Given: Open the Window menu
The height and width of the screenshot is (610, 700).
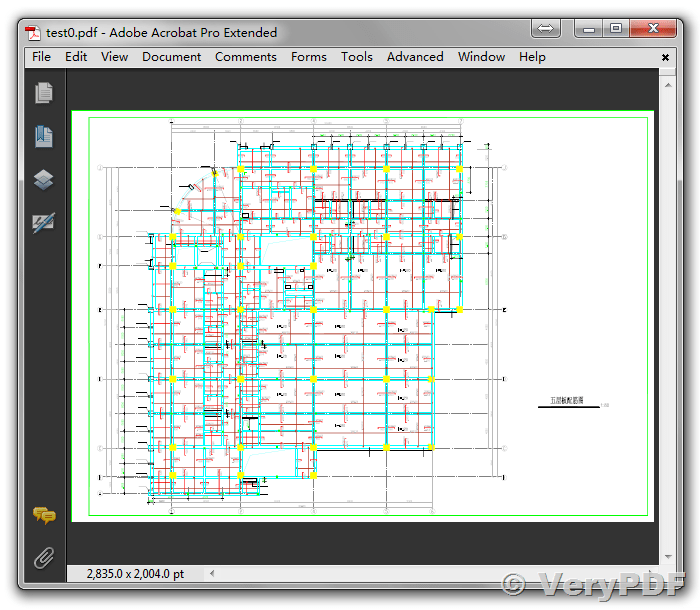Looking at the screenshot, I should click(x=481, y=57).
